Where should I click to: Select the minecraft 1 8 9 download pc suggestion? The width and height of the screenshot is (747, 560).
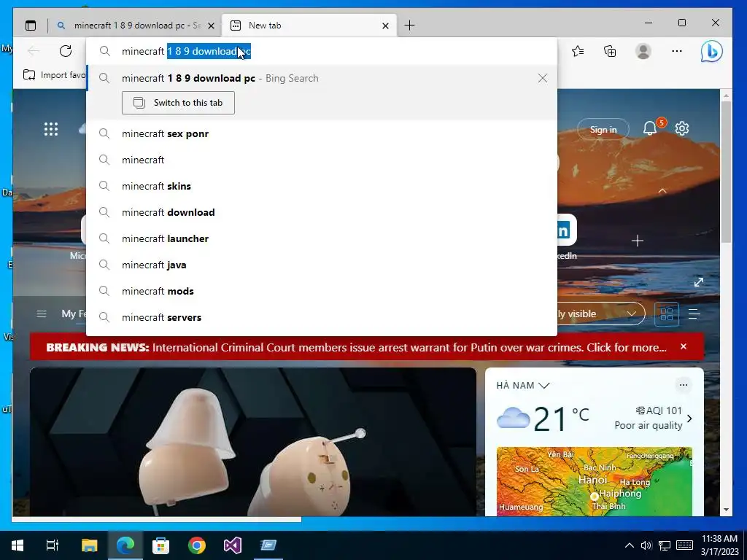(x=322, y=78)
